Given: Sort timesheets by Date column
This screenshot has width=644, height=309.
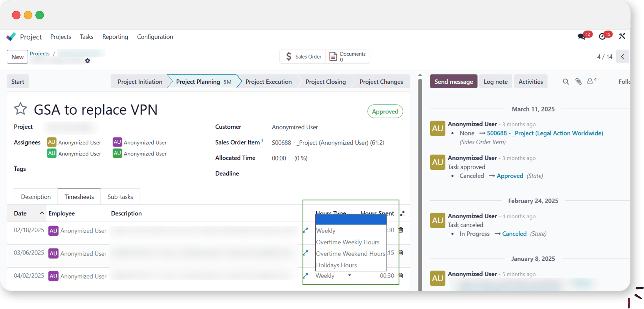Looking at the screenshot, I should pos(20,213).
